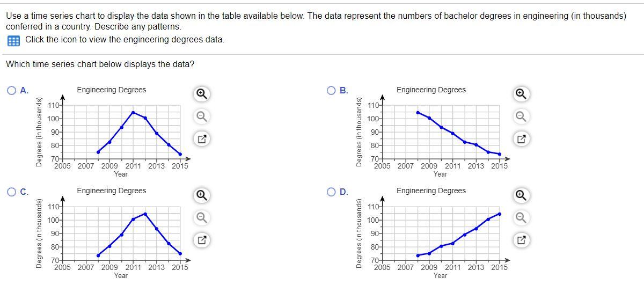This screenshot has width=644, height=285.
Task: Click the chart D time series graph
Action: coord(431,232)
